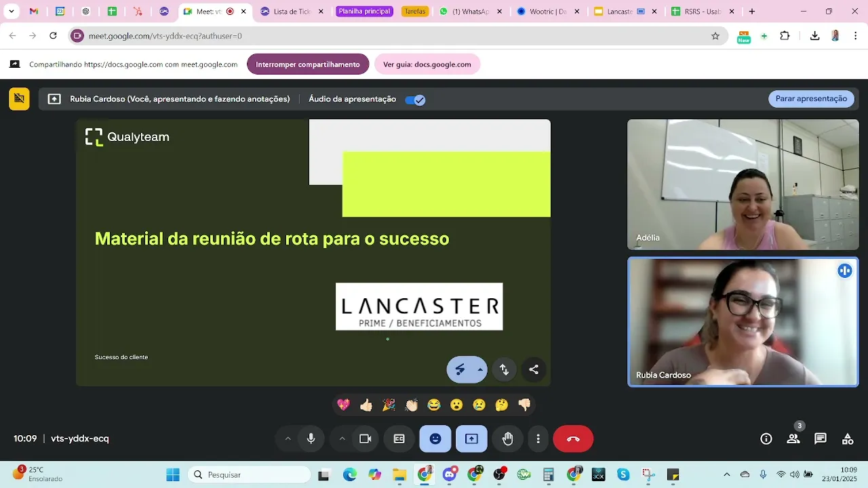
Task: Open the weather widget showing 25°C
Action: [38, 474]
